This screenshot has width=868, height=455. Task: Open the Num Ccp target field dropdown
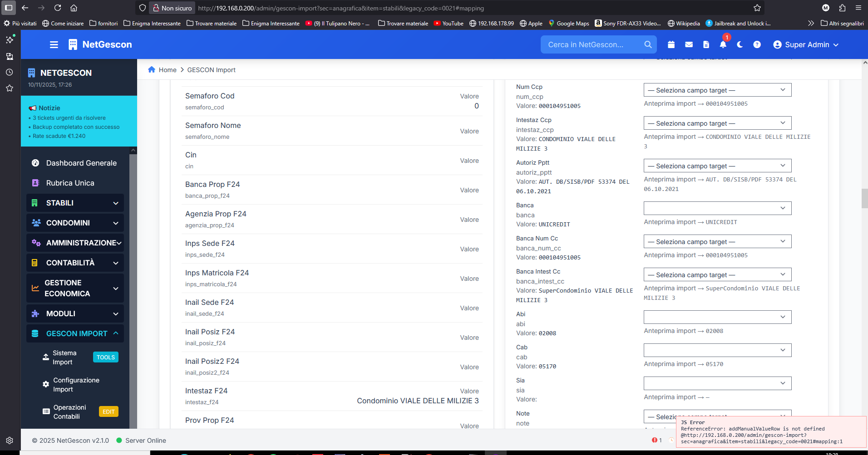point(717,90)
